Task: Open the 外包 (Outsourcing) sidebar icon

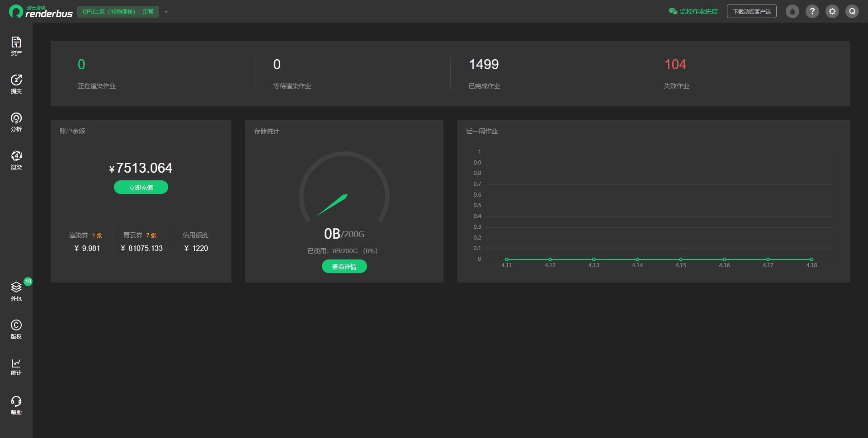Action: pos(16,291)
